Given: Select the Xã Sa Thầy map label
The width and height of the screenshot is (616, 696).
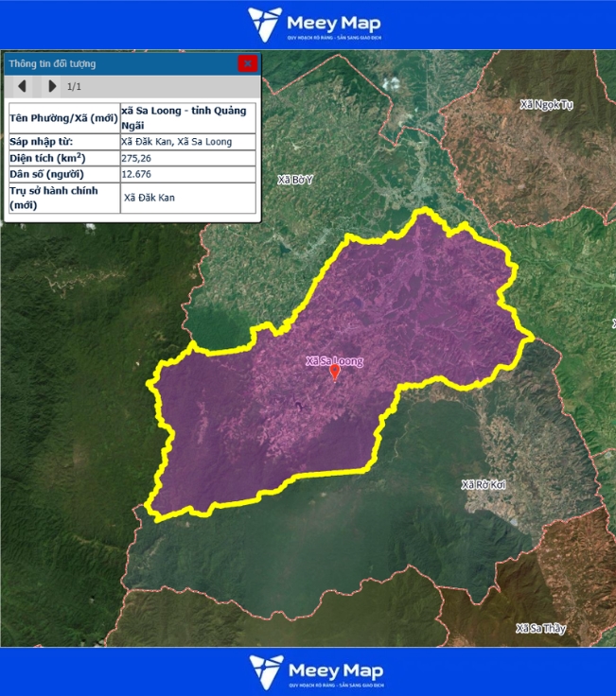Looking at the screenshot, I should (x=541, y=628).
